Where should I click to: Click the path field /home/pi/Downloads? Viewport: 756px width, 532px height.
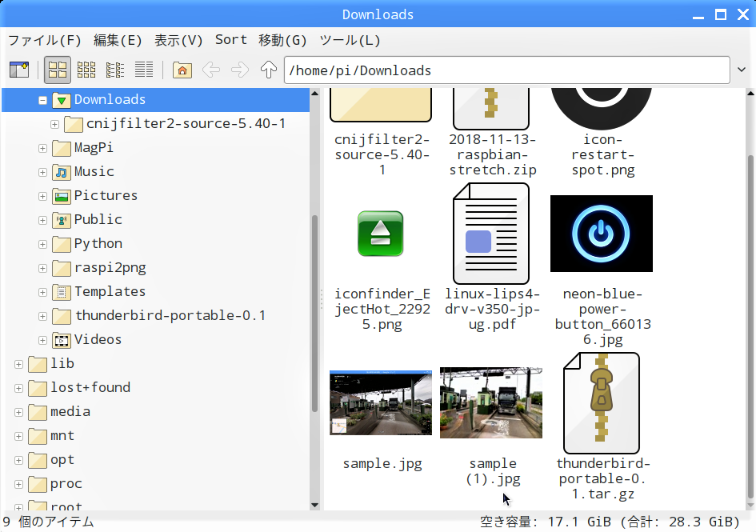coord(506,70)
